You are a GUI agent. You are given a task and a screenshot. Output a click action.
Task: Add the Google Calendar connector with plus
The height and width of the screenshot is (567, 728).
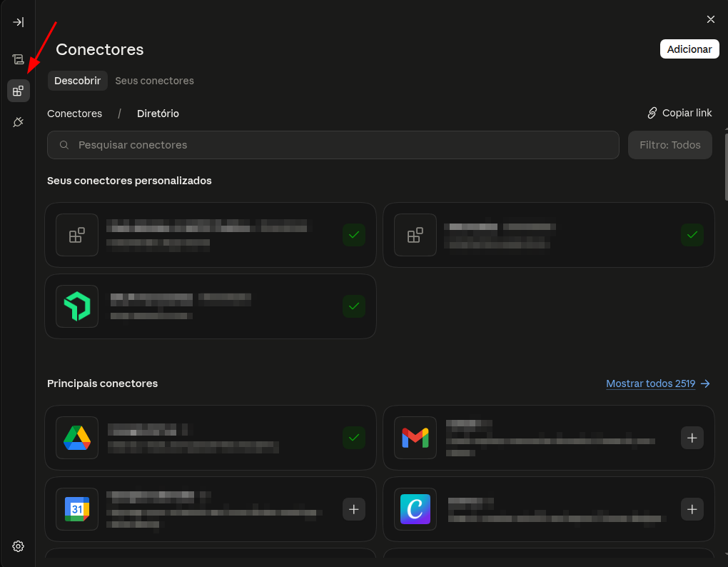coord(354,509)
